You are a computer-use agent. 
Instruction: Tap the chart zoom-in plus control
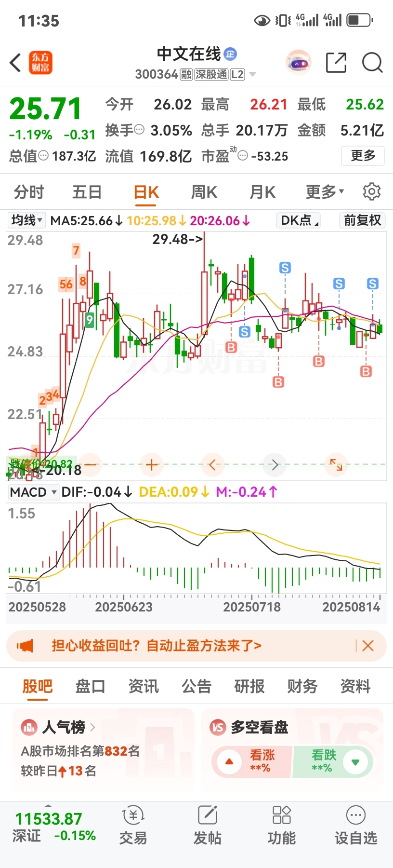coord(152,465)
